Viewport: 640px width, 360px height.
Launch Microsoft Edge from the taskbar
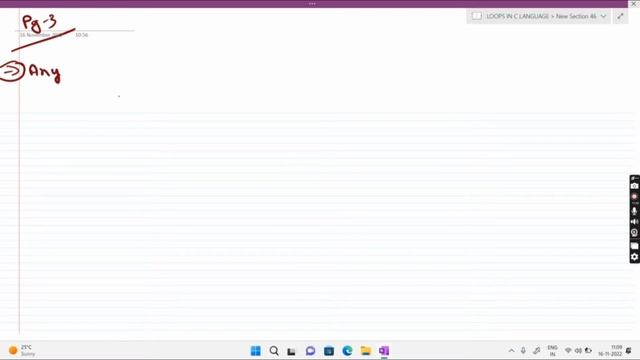pyautogui.click(x=347, y=351)
